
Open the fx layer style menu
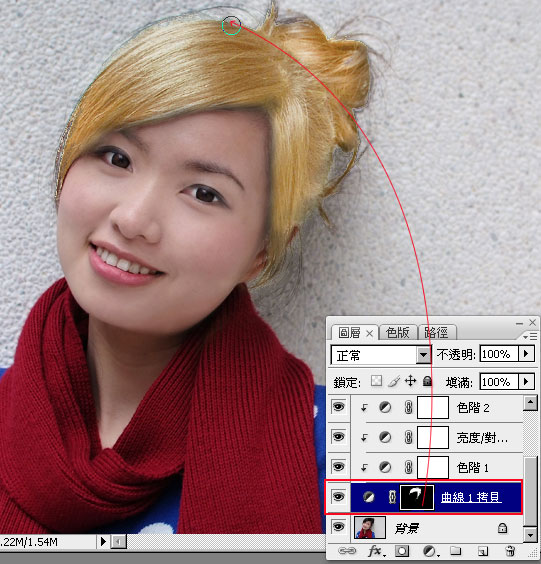pos(377,551)
